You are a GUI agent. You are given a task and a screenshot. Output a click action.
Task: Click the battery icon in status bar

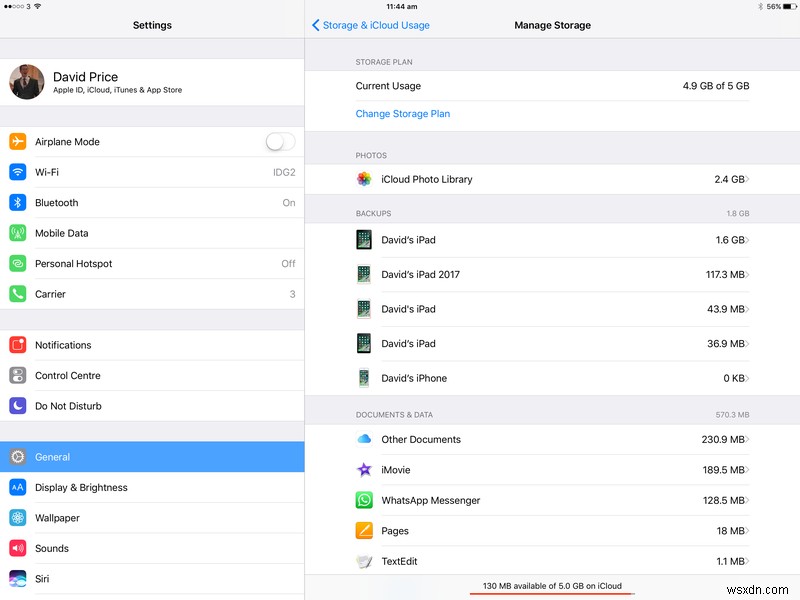(789, 7)
